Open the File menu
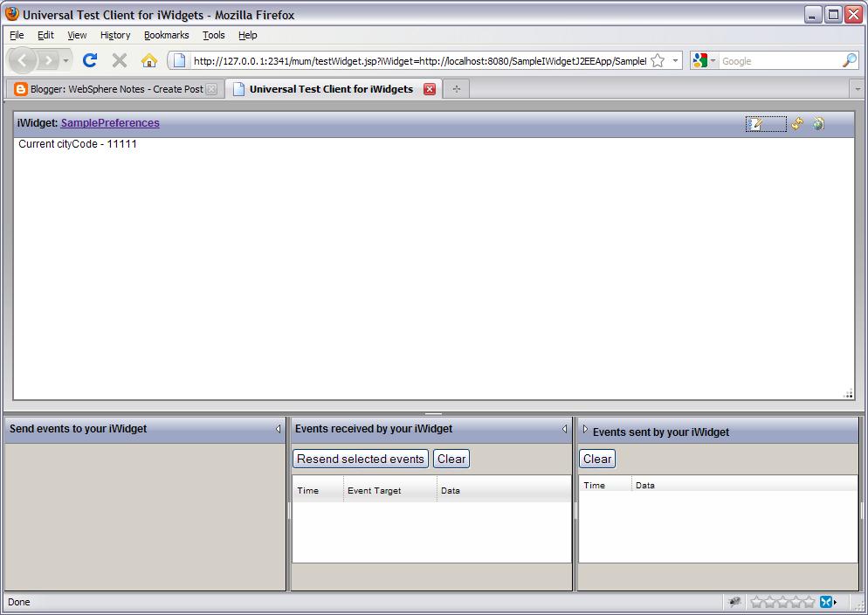Screen dimensions: 868x615 tap(17, 35)
